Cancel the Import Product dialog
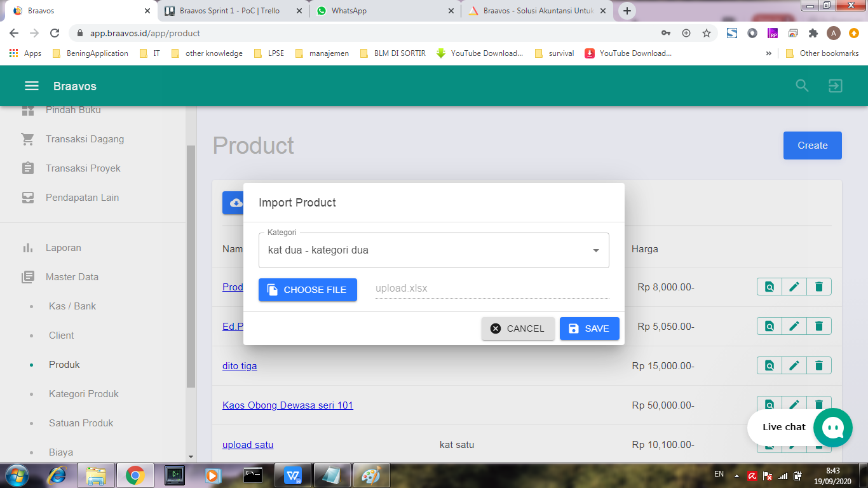This screenshot has width=868, height=488. pyautogui.click(x=517, y=329)
